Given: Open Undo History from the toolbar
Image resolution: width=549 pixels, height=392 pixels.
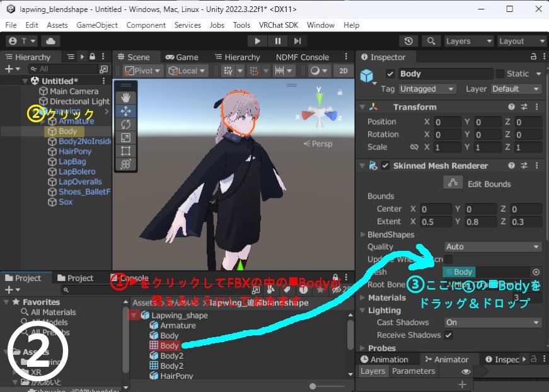Looking at the screenshot, I should 408,42.
